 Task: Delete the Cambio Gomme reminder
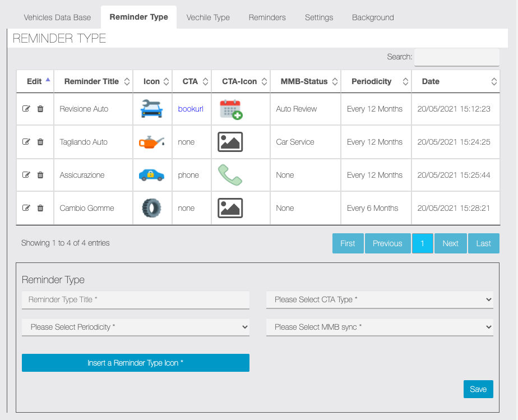tap(40, 208)
